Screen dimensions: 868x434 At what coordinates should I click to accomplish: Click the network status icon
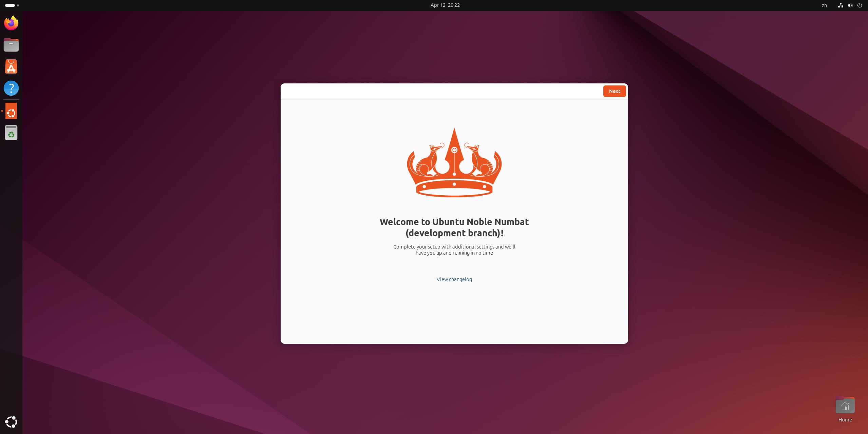840,5
